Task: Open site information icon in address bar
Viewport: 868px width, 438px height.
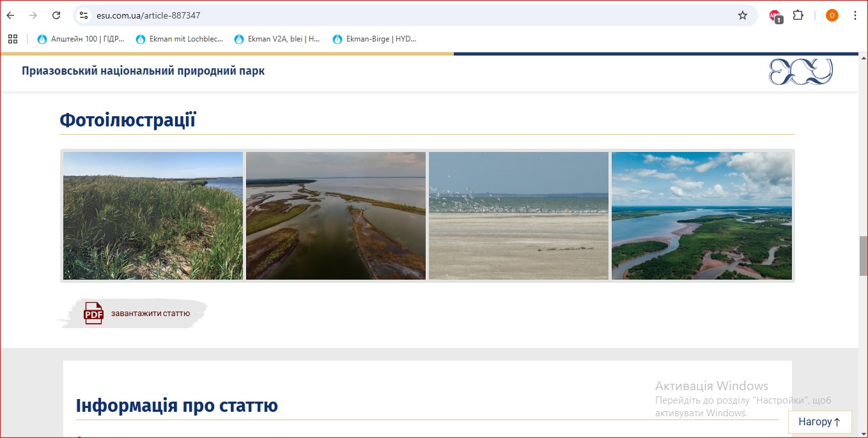Action: click(x=83, y=15)
